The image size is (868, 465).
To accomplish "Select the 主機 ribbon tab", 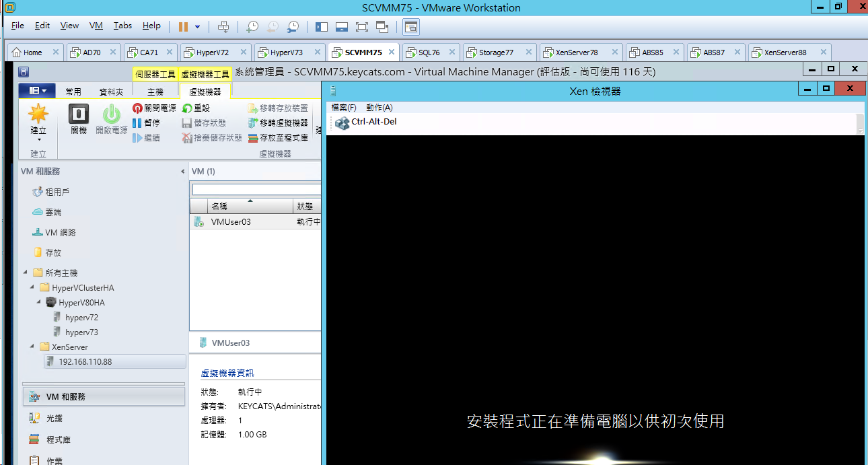I will coord(155,92).
